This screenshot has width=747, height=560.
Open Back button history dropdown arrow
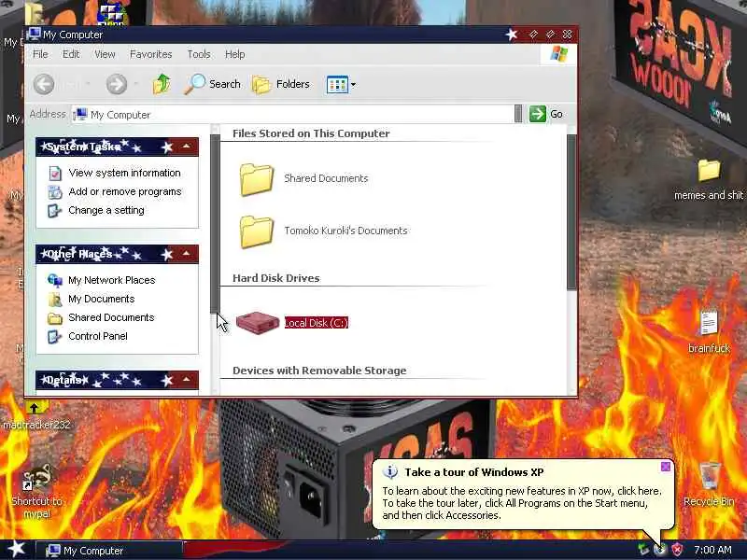88,85
